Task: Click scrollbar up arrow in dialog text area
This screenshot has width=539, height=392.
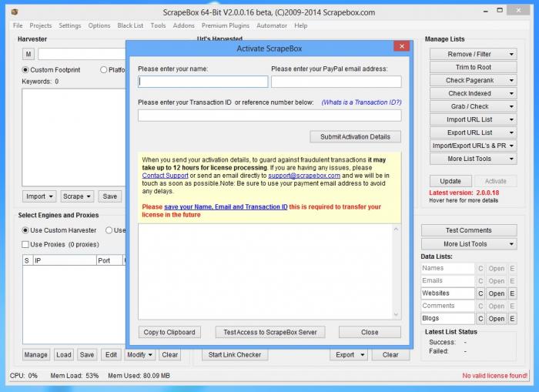Action: 396,229
